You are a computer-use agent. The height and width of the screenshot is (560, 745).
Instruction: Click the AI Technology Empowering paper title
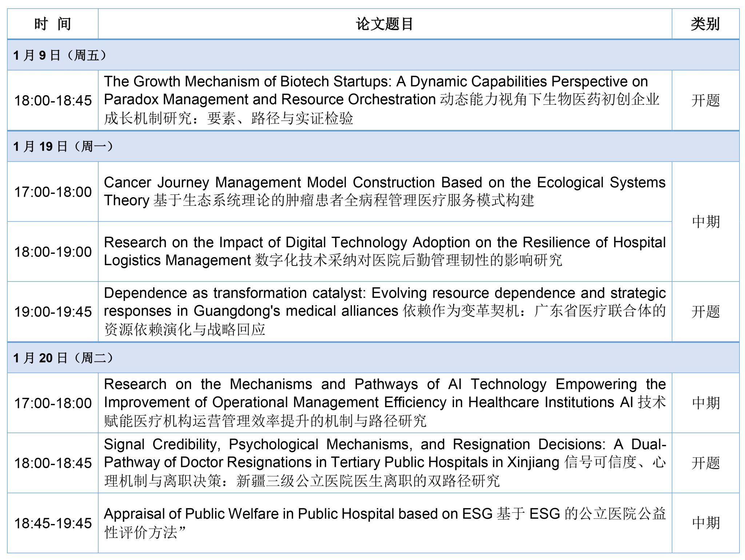(385, 403)
